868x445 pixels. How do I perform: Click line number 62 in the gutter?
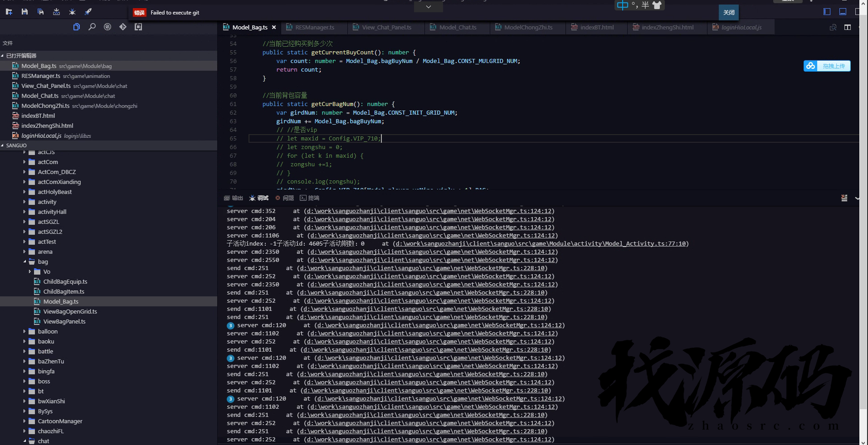[233, 112]
